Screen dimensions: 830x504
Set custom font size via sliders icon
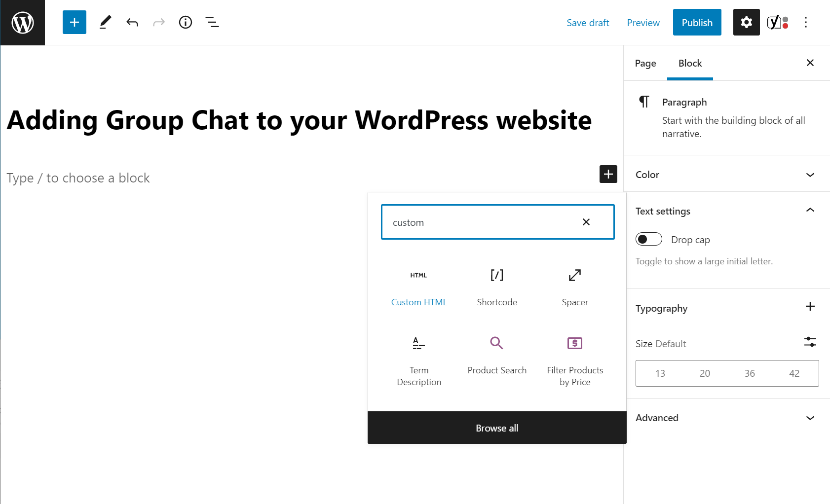click(810, 342)
